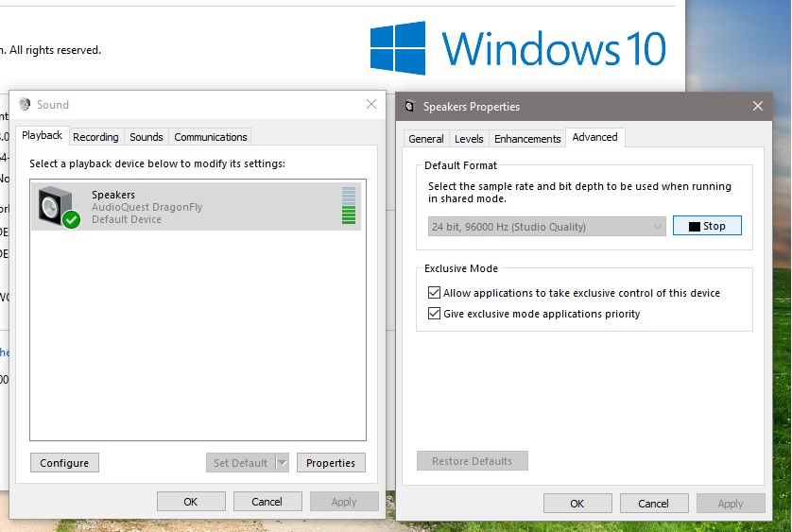The width and height of the screenshot is (792, 532).
Task: Open the sample rate format dropdown
Action: tap(548, 227)
